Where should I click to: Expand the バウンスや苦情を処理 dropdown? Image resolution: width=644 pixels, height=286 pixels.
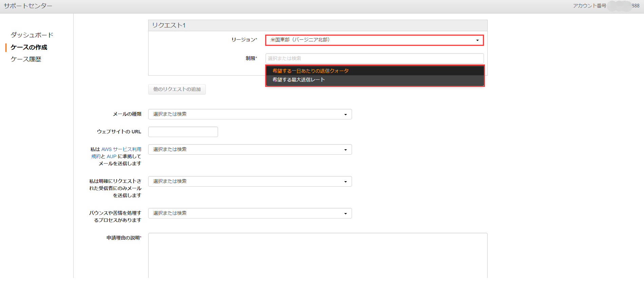[250, 213]
